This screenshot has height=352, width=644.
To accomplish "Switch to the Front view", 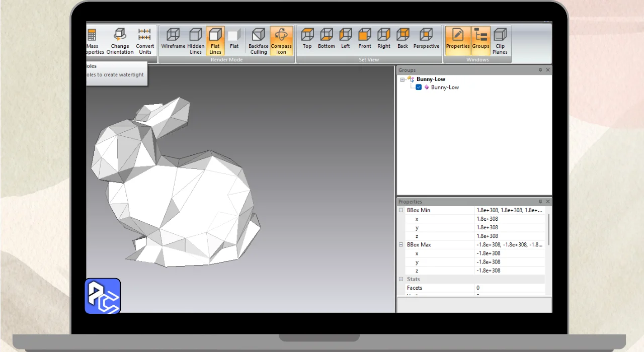I will [x=365, y=40].
